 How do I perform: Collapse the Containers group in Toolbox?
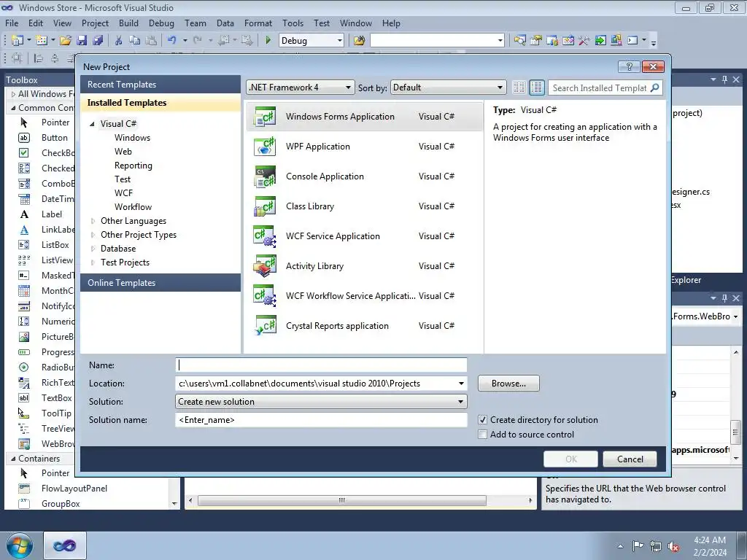13,459
